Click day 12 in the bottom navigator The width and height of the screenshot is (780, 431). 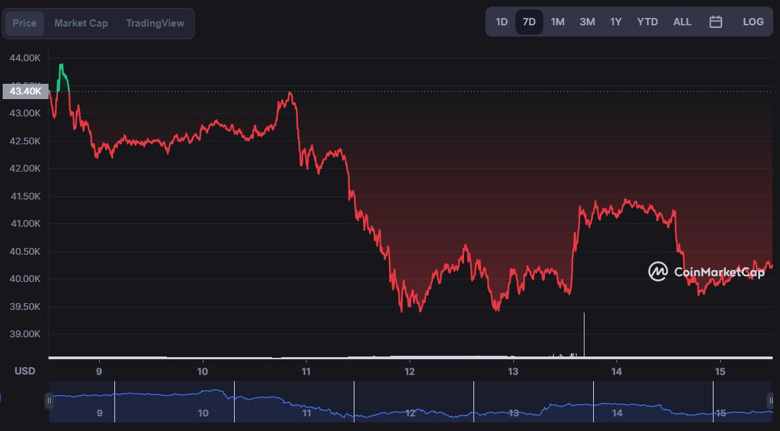[410, 412]
